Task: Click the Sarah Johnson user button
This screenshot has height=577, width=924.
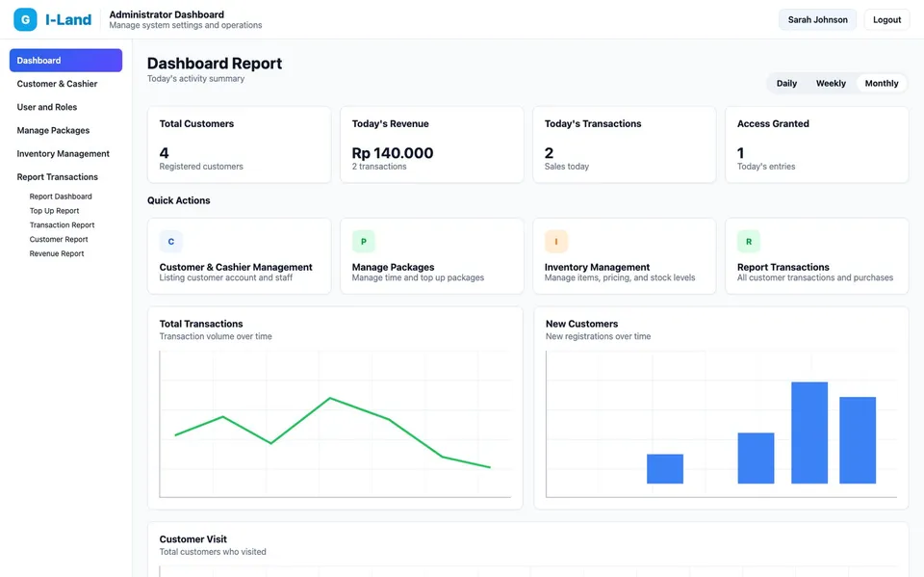Action: (818, 19)
